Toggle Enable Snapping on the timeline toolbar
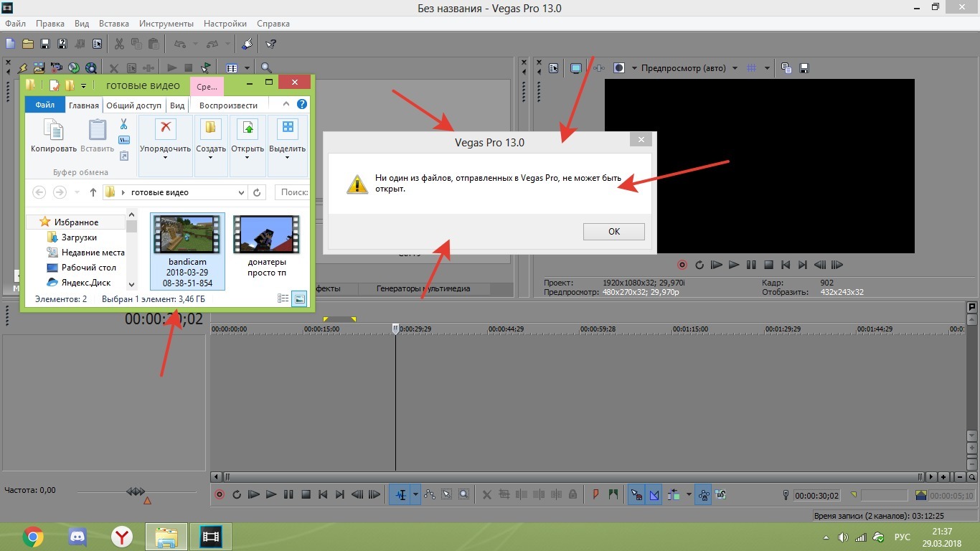980x551 pixels. [x=636, y=494]
